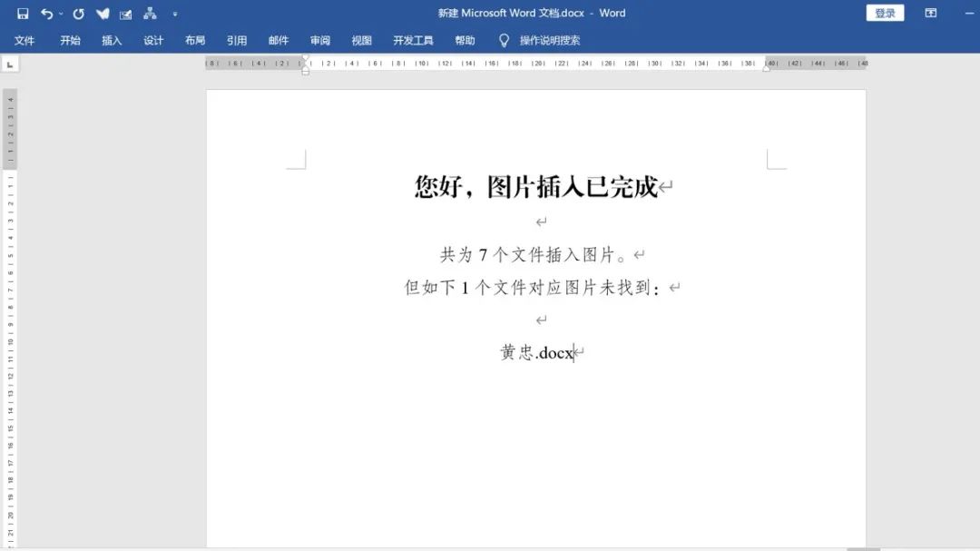Select the 设计 (Design) tab
Screen dimensions: 980x551
(x=152, y=40)
